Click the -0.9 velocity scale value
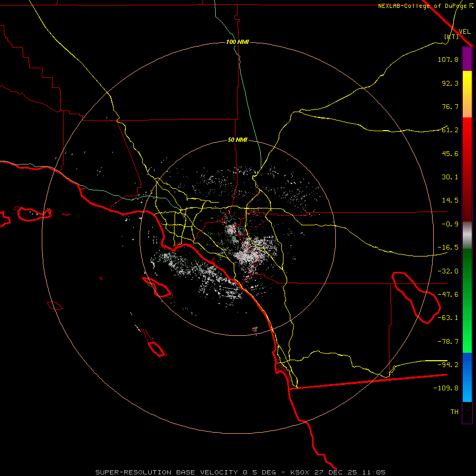The height and width of the screenshot is (476, 476). [x=450, y=224]
